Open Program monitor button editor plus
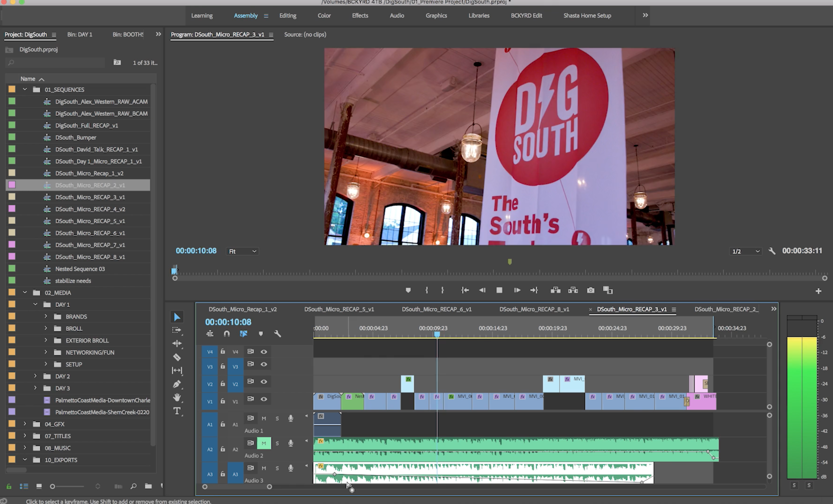The width and height of the screenshot is (833, 504). coord(818,291)
